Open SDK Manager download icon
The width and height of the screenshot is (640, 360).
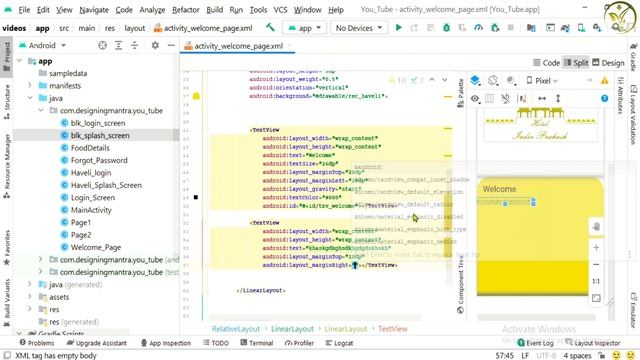597,28
